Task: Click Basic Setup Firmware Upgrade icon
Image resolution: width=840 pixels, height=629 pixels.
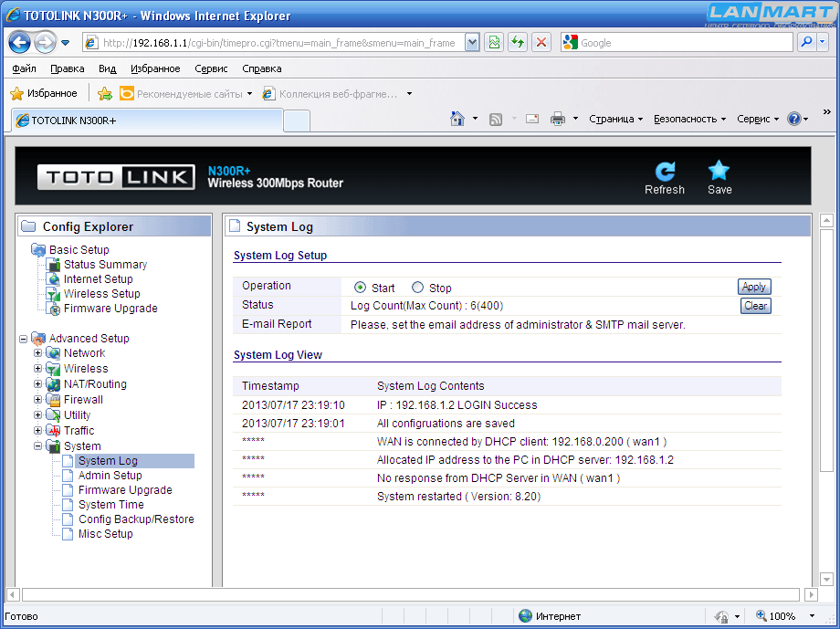Action: pyautogui.click(x=54, y=309)
